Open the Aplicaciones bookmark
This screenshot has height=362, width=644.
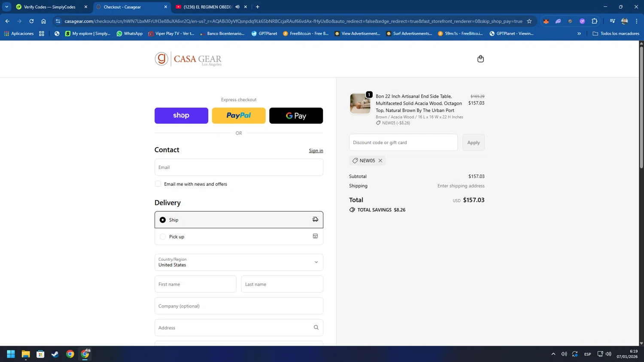click(x=19, y=33)
